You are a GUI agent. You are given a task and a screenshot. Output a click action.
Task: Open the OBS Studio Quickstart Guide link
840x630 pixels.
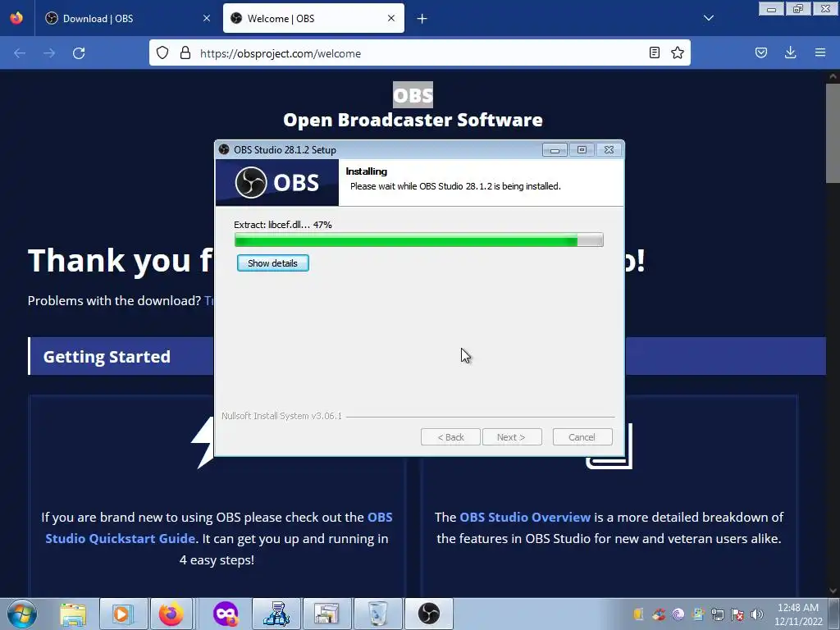point(218,527)
